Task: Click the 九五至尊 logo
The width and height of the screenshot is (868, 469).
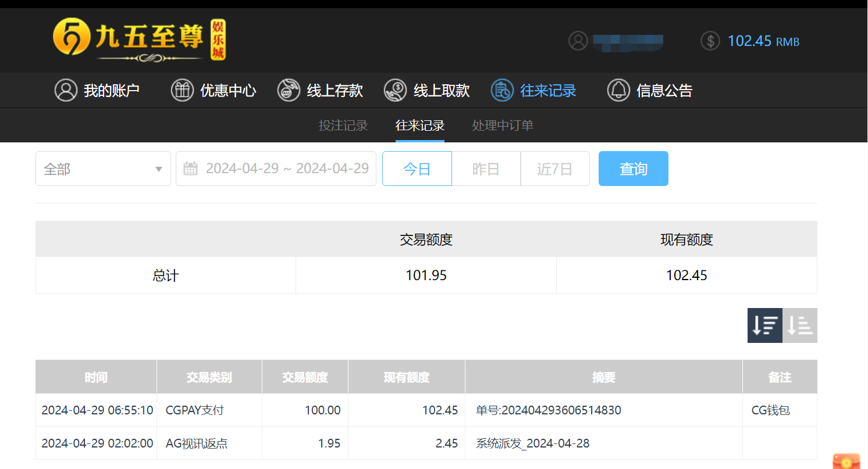Action: 139,40
